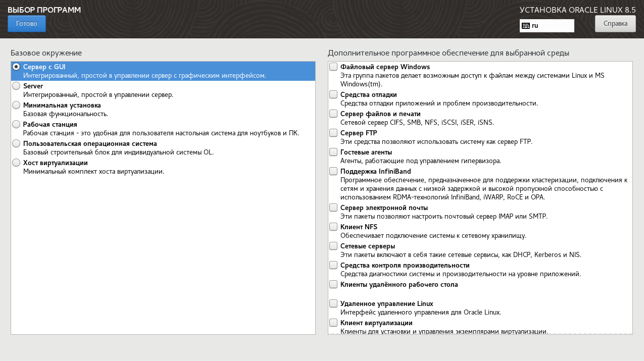
Task: Check Удаленное управление Linux checkbox
Action: tap(333, 303)
